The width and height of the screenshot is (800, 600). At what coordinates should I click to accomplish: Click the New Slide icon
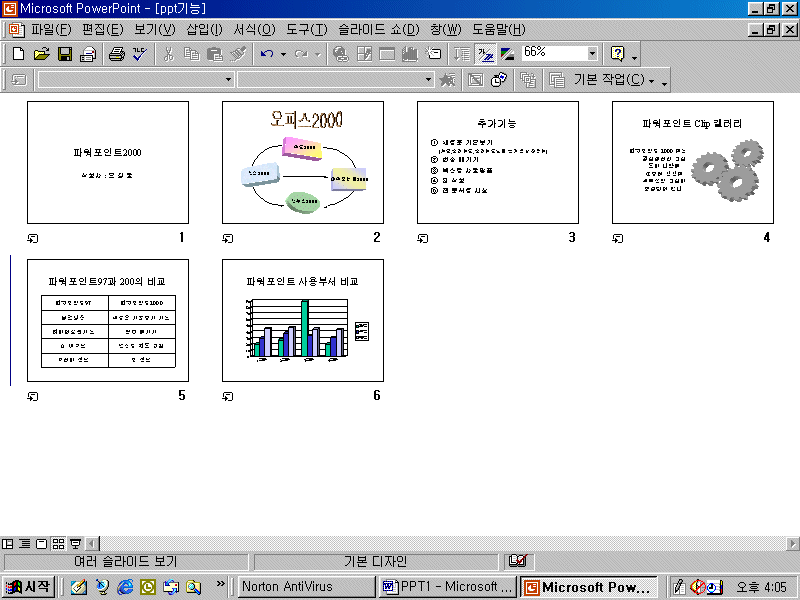[433, 54]
